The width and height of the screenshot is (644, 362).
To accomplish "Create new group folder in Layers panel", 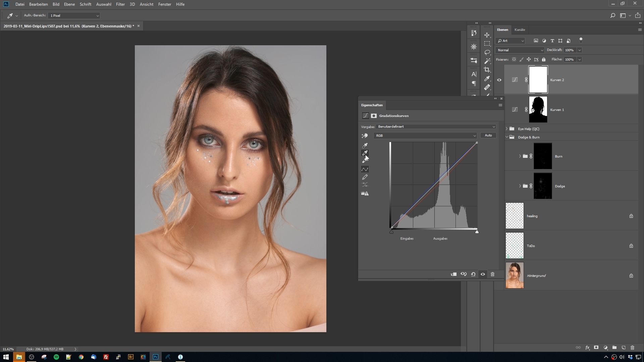I will tap(614, 348).
